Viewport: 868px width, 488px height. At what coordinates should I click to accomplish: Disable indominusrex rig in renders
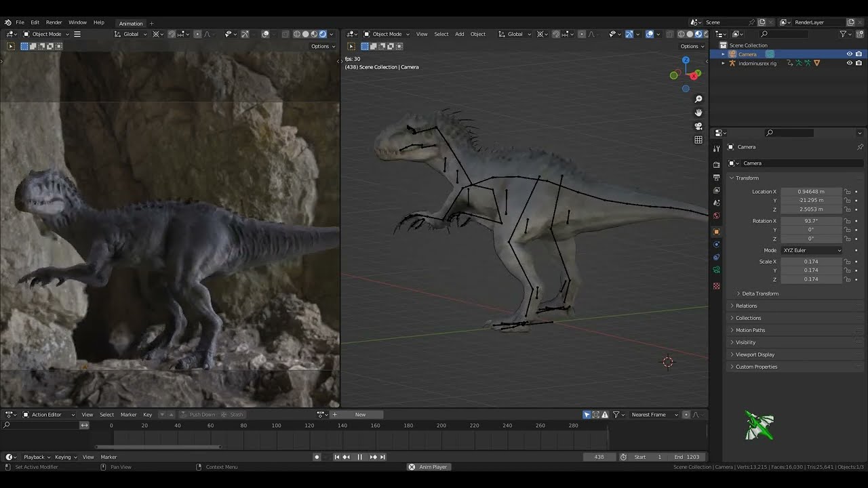pos(859,63)
